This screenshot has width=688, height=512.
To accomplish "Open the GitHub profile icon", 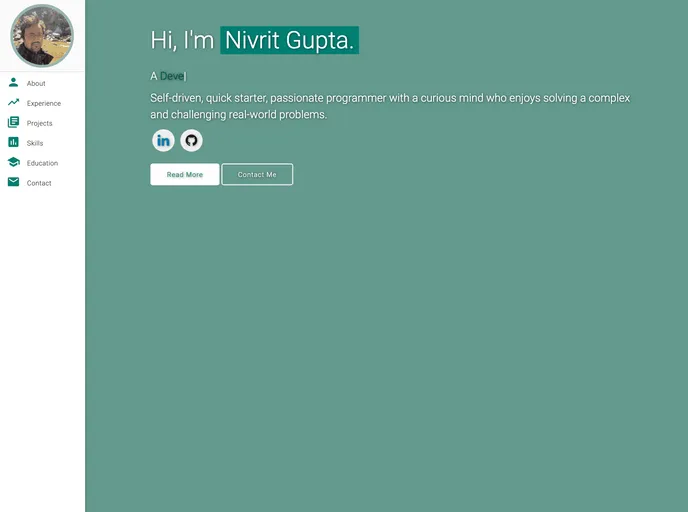I will 191,140.
